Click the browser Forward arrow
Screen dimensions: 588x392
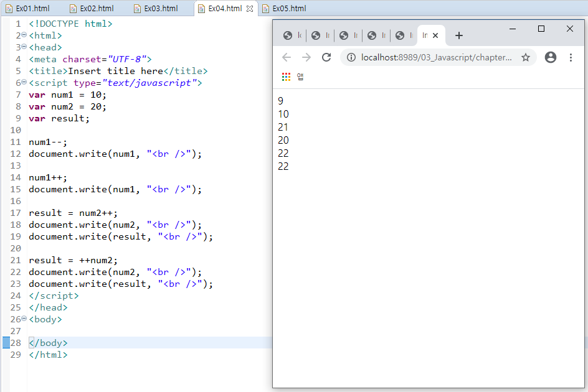click(x=306, y=57)
